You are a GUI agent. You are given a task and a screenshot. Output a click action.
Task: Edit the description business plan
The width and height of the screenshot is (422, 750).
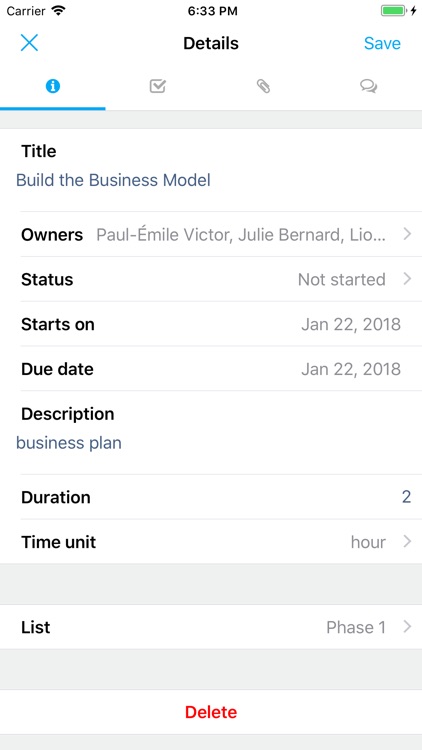tap(69, 443)
